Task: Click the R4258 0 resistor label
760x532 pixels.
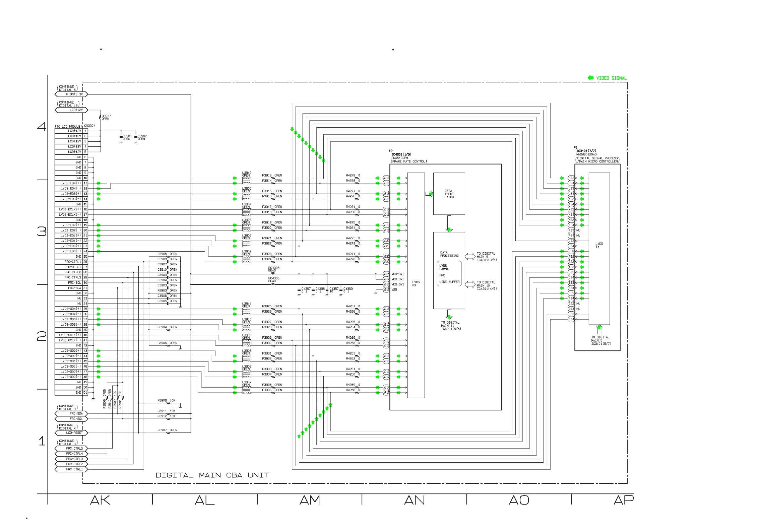Action: coord(353,390)
